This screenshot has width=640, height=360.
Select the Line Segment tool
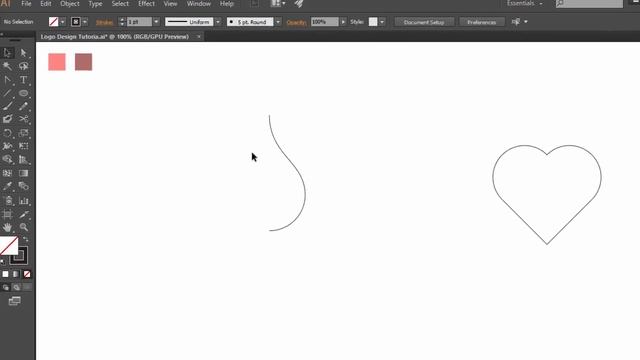[x=7, y=93]
